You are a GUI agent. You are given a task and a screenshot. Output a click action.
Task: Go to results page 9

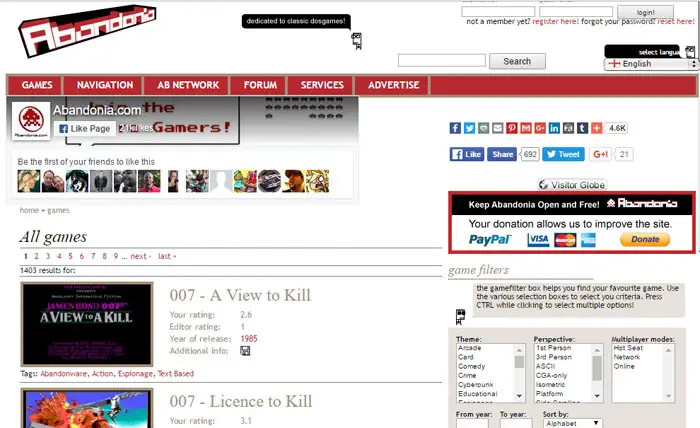(116, 256)
